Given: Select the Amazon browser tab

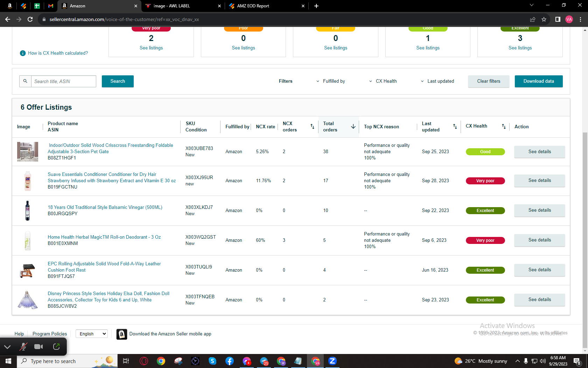Looking at the screenshot, I should pyautogui.click(x=99, y=6).
